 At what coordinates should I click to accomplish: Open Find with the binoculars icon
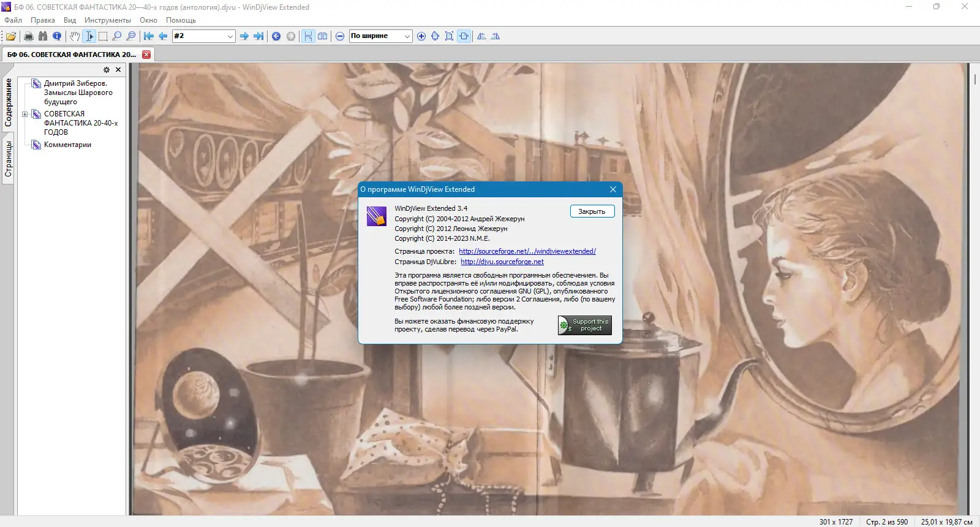pos(42,36)
